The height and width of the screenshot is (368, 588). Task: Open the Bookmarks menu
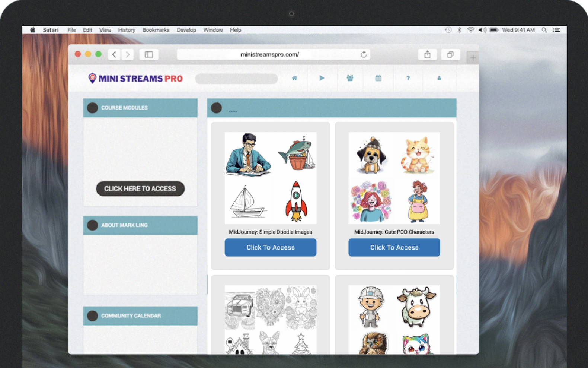point(156,30)
